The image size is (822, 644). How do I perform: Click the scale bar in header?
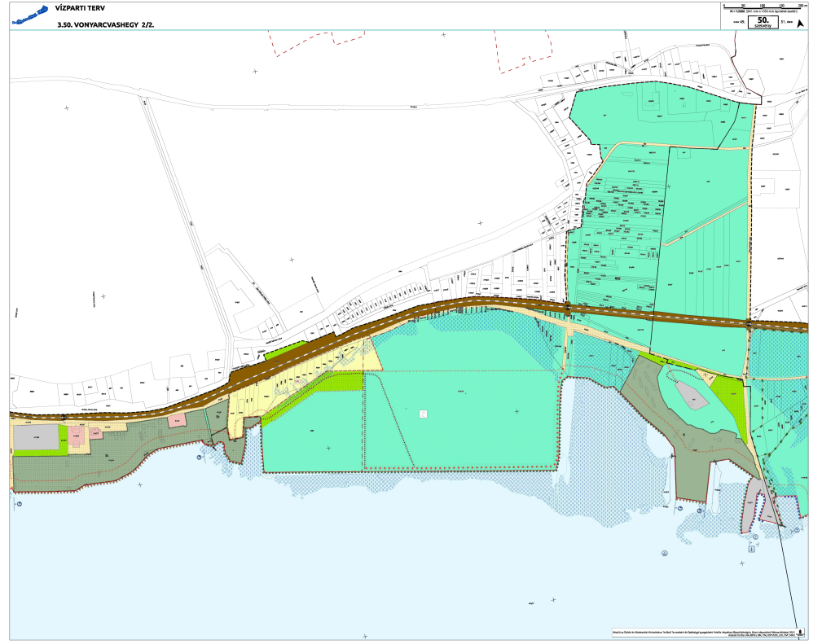click(x=763, y=7)
